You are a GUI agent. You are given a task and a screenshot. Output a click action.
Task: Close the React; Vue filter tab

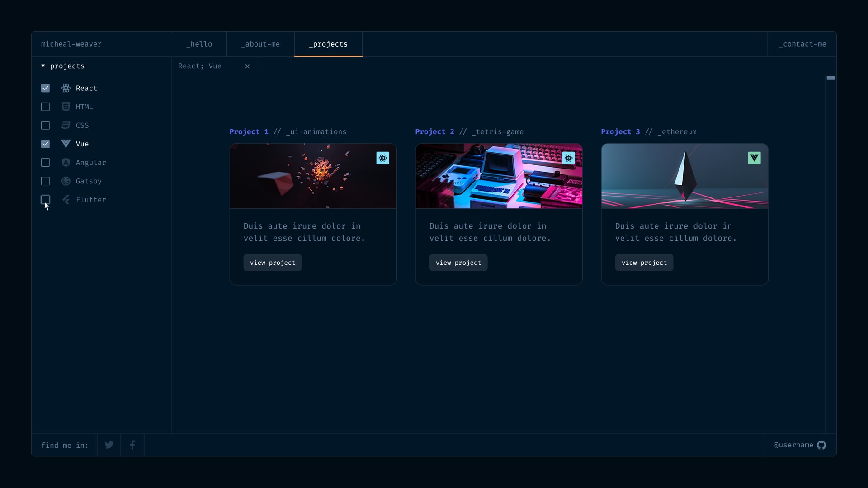coord(247,66)
